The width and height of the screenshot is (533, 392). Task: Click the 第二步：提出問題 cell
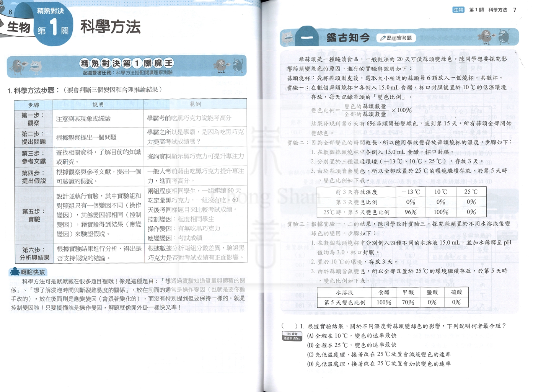(34, 137)
